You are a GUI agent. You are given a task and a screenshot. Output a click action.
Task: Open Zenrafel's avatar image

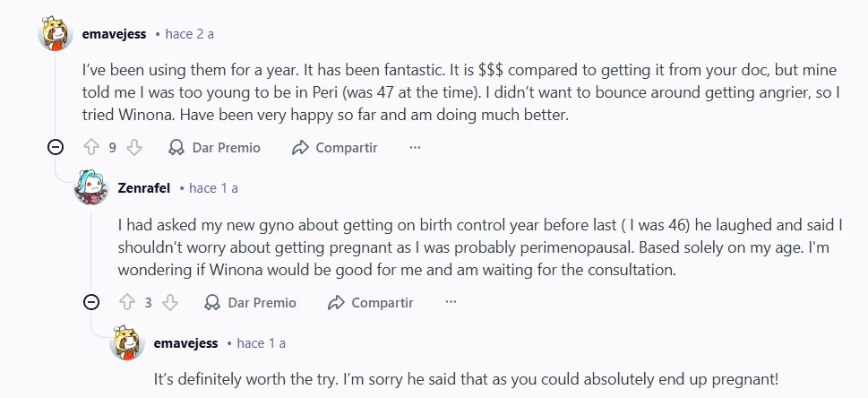coord(91,188)
